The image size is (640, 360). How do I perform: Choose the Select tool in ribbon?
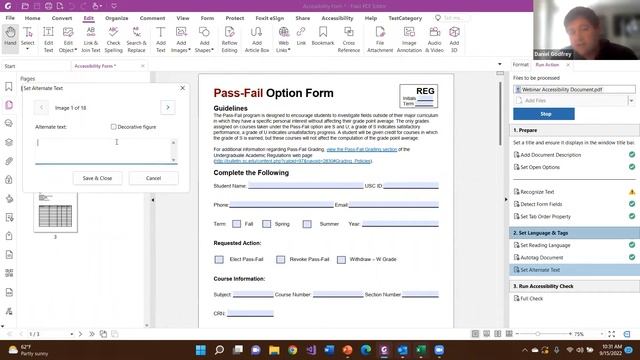coord(27,39)
